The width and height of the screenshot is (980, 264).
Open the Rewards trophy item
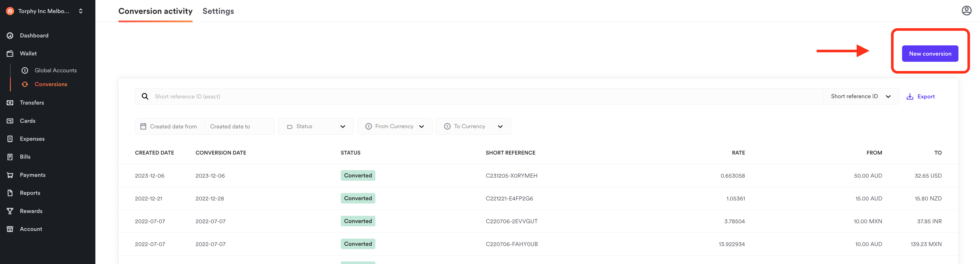tap(10, 211)
